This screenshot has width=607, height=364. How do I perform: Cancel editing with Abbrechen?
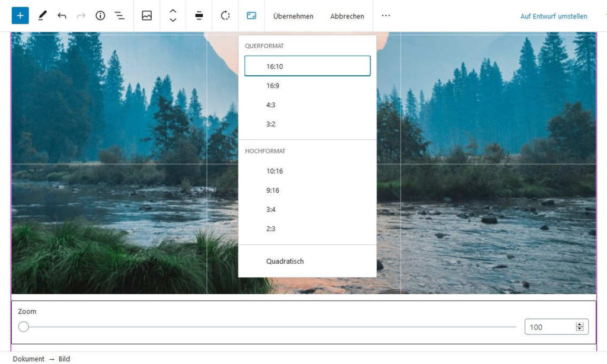point(347,16)
